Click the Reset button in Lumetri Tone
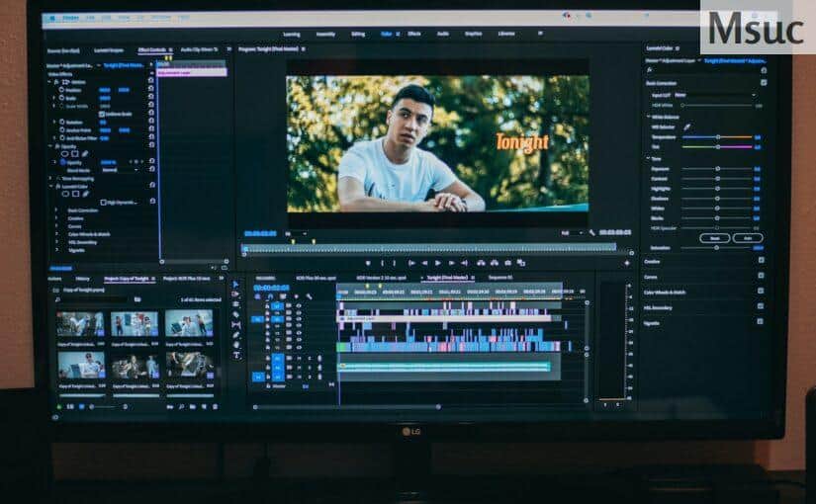Screen dimensions: 816x504 (715, 238)
